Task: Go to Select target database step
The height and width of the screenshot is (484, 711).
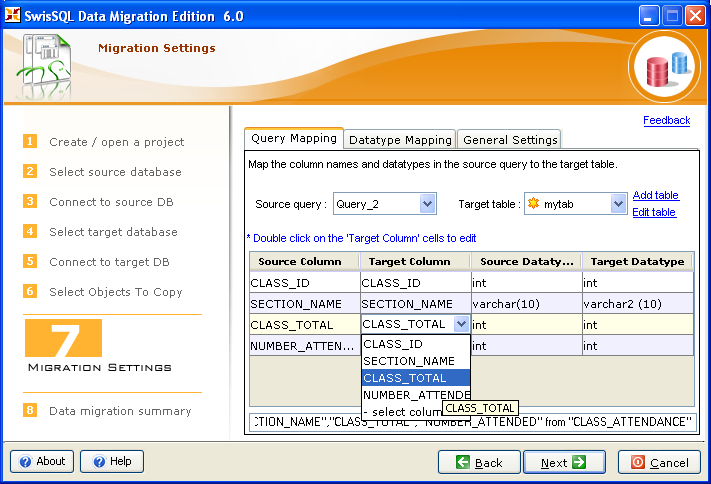Action: pyautogui.click(x=113, y=232)
